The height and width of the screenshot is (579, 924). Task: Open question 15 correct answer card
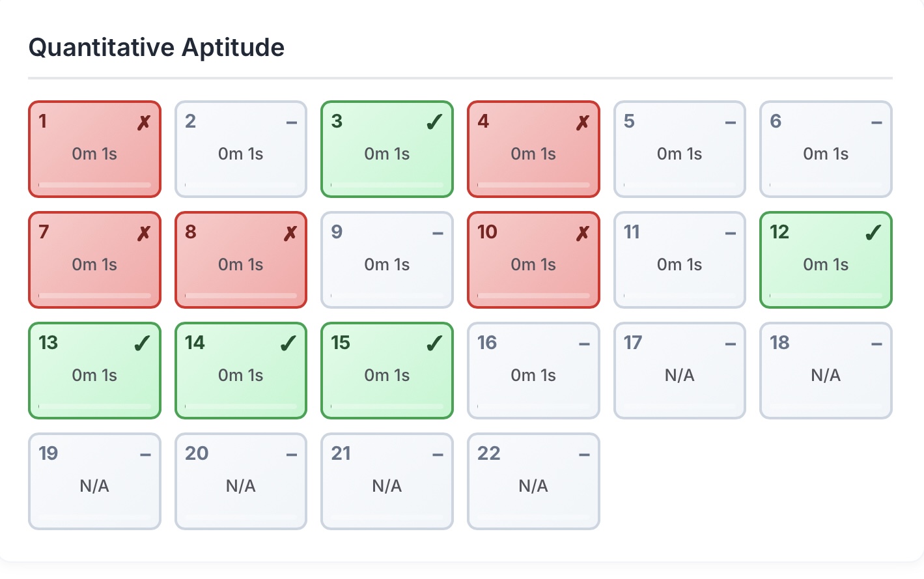click(x=387, y=371)
